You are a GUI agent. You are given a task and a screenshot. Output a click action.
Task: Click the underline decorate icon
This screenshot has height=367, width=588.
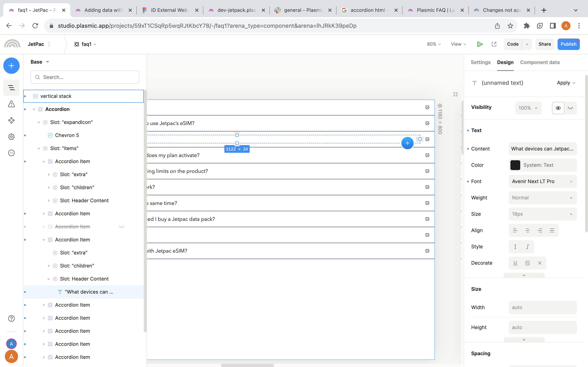pos(515,263)
